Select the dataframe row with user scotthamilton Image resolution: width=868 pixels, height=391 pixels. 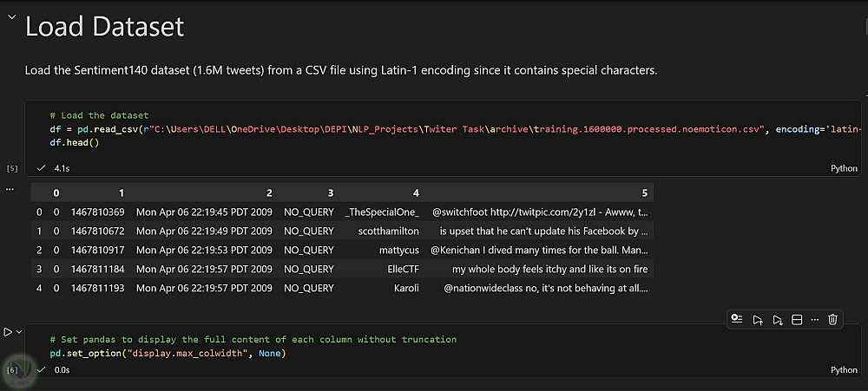pos(342,231)
